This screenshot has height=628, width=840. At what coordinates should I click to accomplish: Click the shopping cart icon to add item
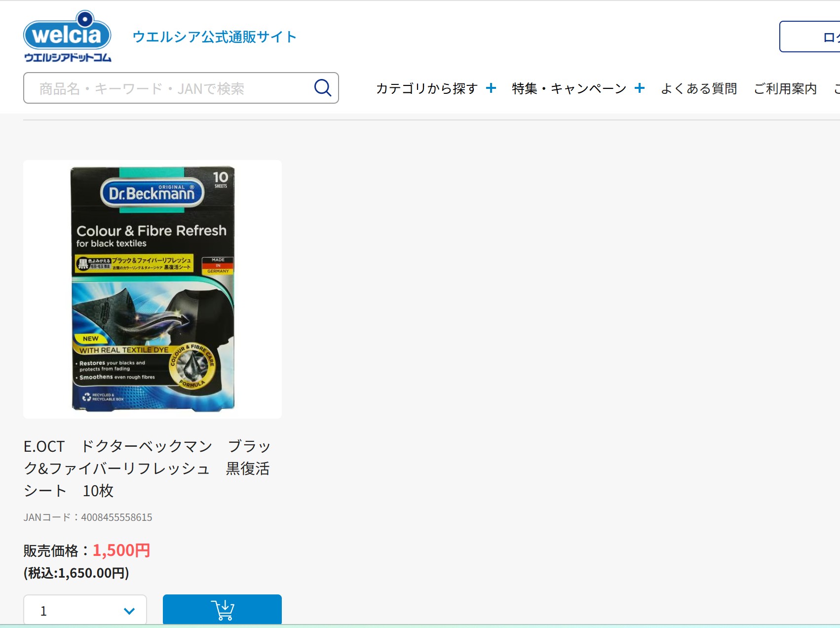pyautogui.click(x=222, y=610)
